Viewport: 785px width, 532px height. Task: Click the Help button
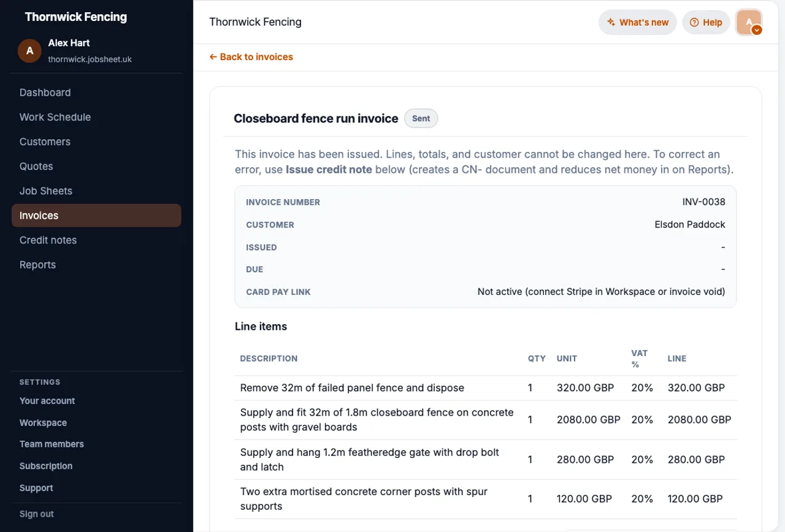pyautogui.click(x=706, y=23)
